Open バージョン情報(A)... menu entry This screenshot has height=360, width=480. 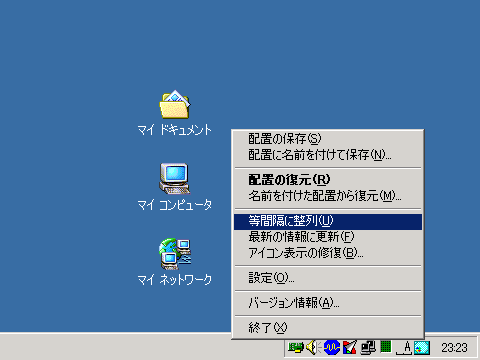click(328, 303)
